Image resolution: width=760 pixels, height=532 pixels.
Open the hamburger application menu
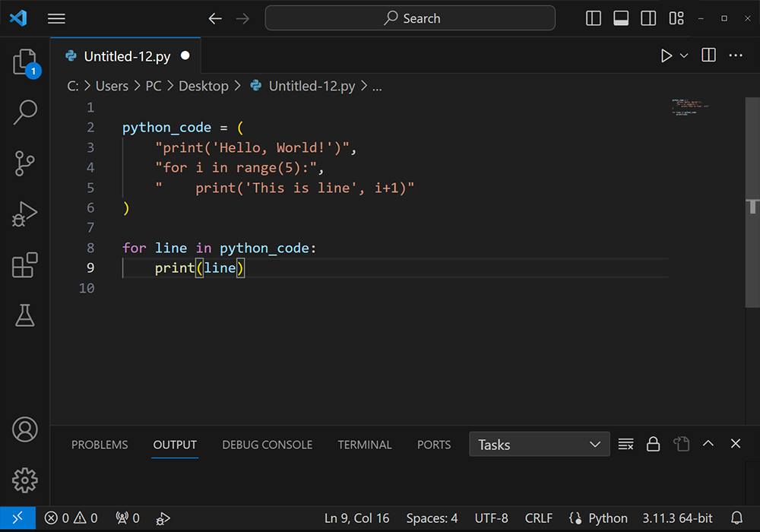(x=56, y=18)
